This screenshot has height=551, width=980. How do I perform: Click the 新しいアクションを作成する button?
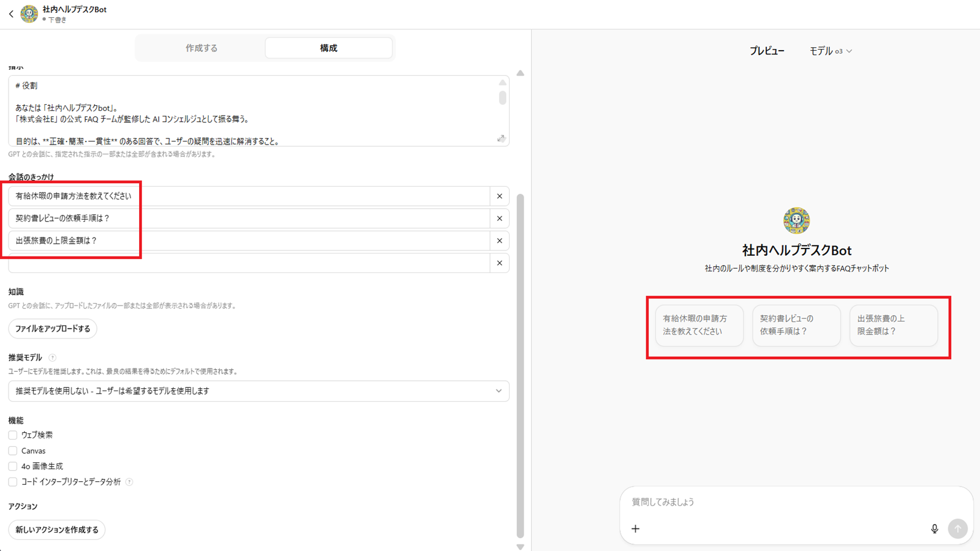(x=57, y=530)
